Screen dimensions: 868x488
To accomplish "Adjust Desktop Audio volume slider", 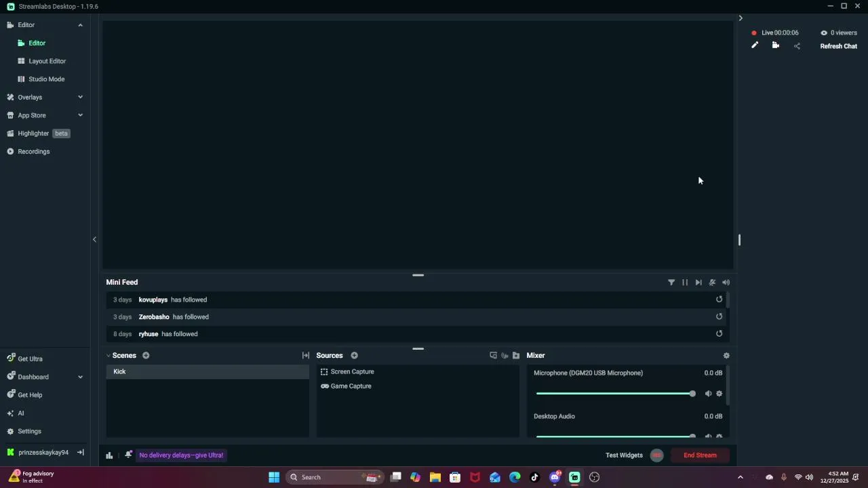I will click(x=616, y=436).
